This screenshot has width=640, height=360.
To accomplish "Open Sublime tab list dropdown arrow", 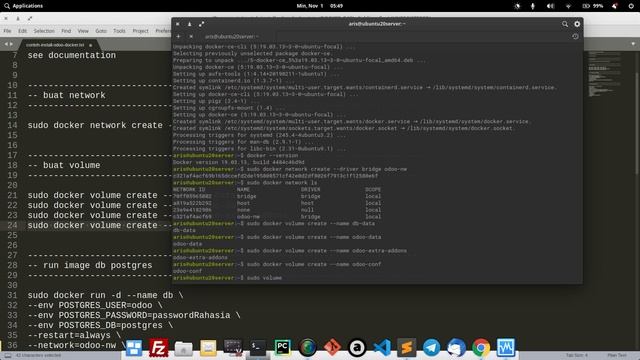I will (633, 44).
